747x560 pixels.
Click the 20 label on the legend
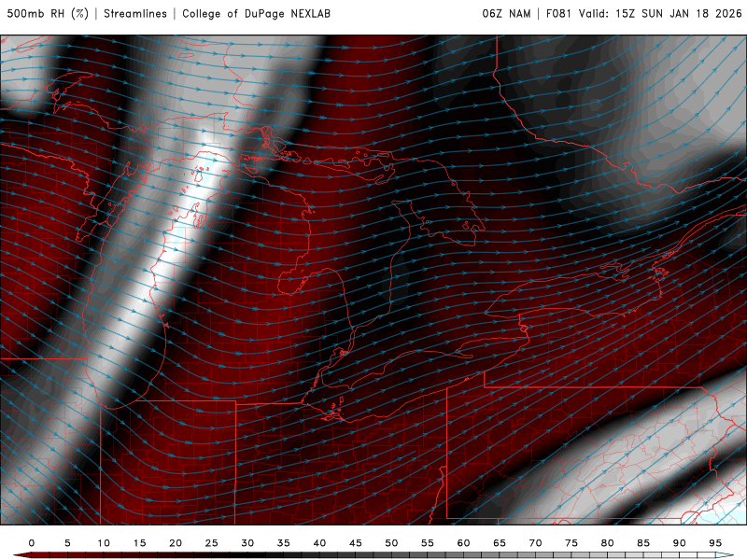[x=176, y=543]
